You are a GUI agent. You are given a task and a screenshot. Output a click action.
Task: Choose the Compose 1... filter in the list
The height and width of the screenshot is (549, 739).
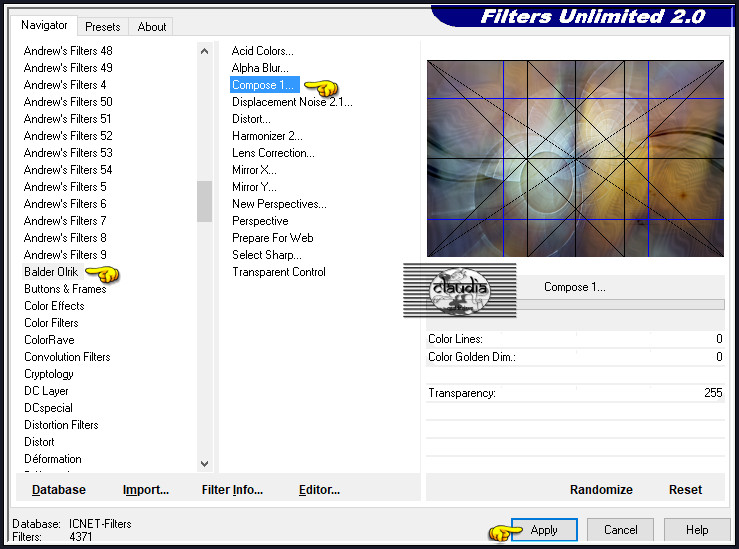263,85
